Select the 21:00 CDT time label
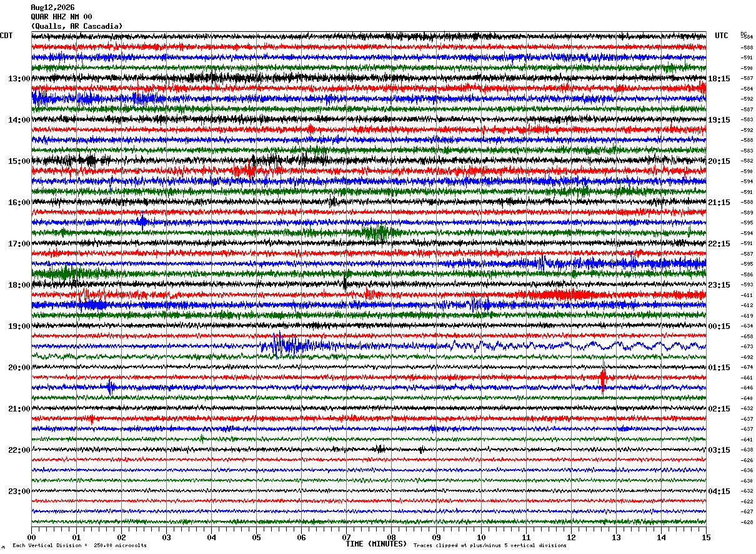Viewport: 756px width, 554px height. coord(19,409)
